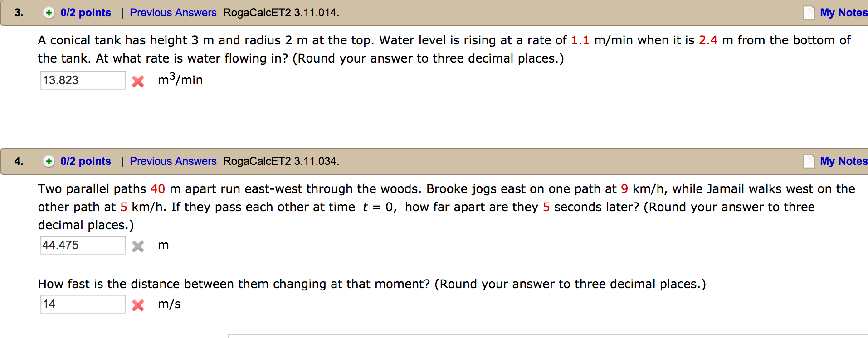The image size is (868, 338).
Task: Click the green plus icon on problem 4 header
Action: pyautogui.click(x=49, y=161)
